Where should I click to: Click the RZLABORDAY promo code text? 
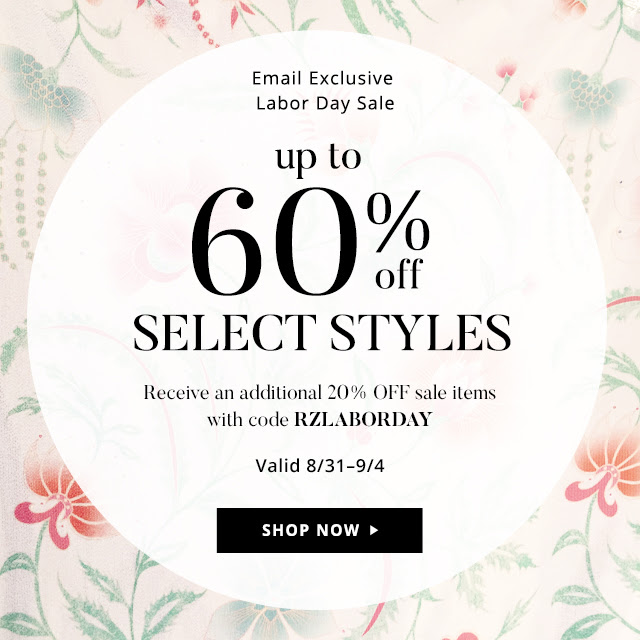click(363, 419)
